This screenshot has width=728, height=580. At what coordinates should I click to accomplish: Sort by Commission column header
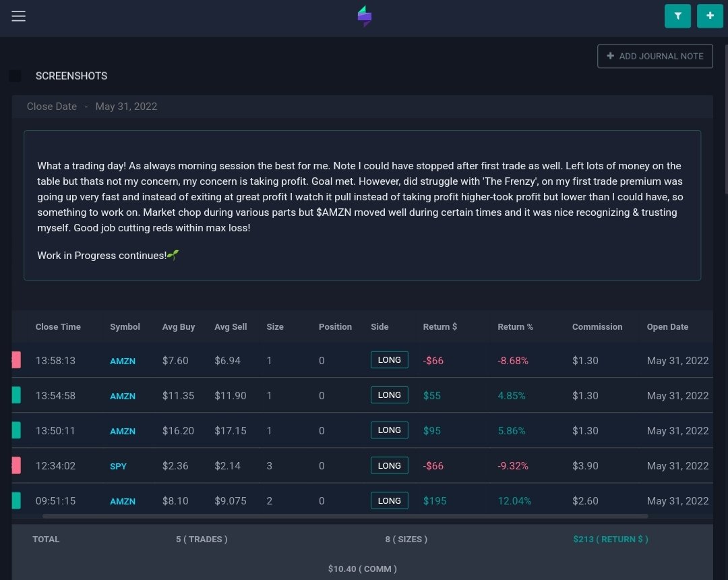597,327
